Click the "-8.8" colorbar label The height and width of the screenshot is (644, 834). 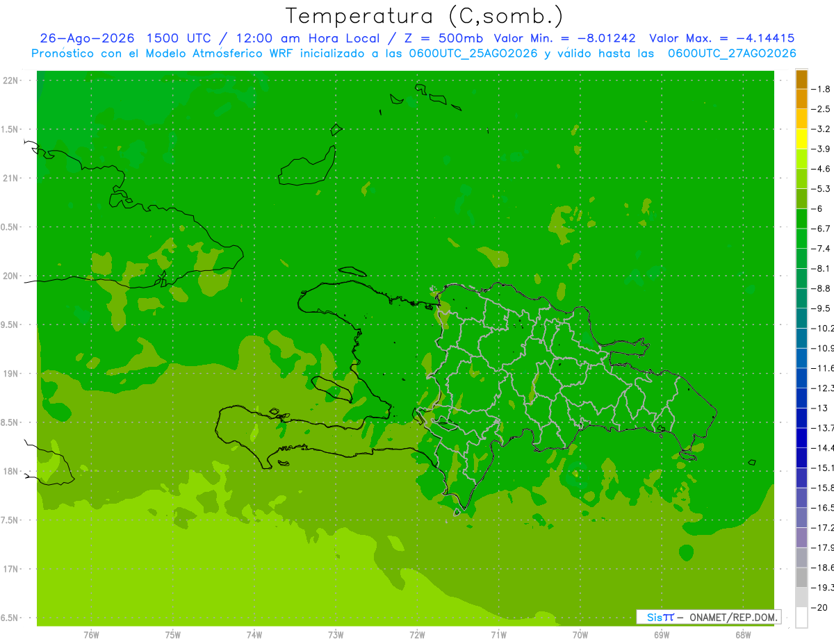(x=821, y=288)
